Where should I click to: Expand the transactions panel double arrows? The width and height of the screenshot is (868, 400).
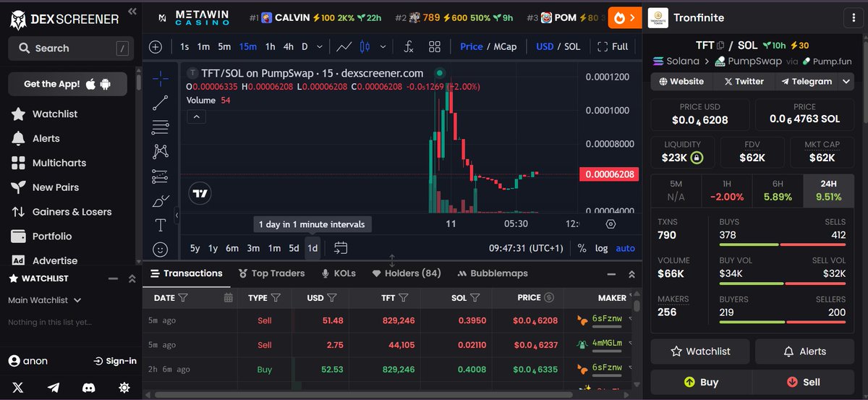pos(631,274)
